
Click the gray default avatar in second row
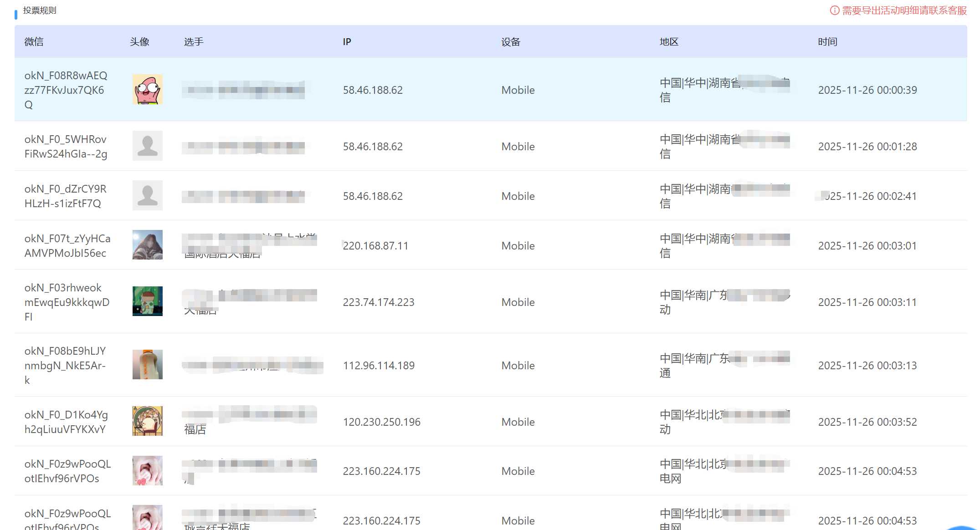click(x=147, y=146)
